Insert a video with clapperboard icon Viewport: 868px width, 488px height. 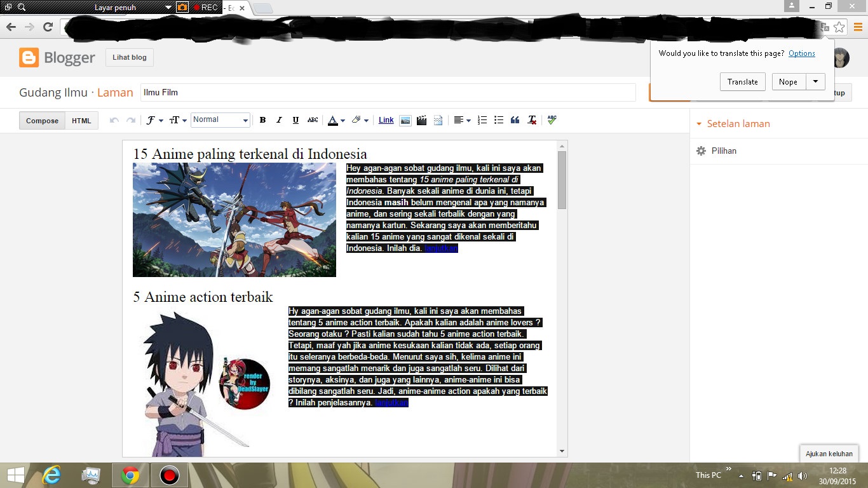pos(421,120)
